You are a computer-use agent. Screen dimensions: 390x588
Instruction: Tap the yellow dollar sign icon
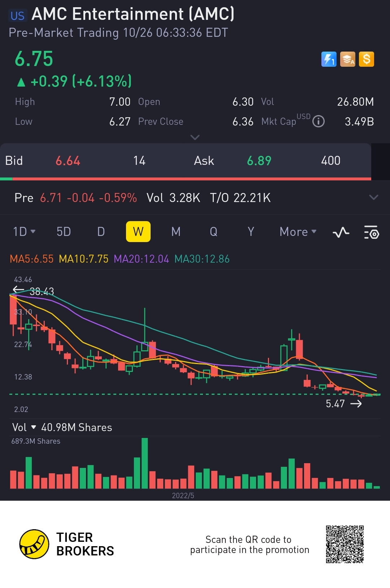(367, 59)
